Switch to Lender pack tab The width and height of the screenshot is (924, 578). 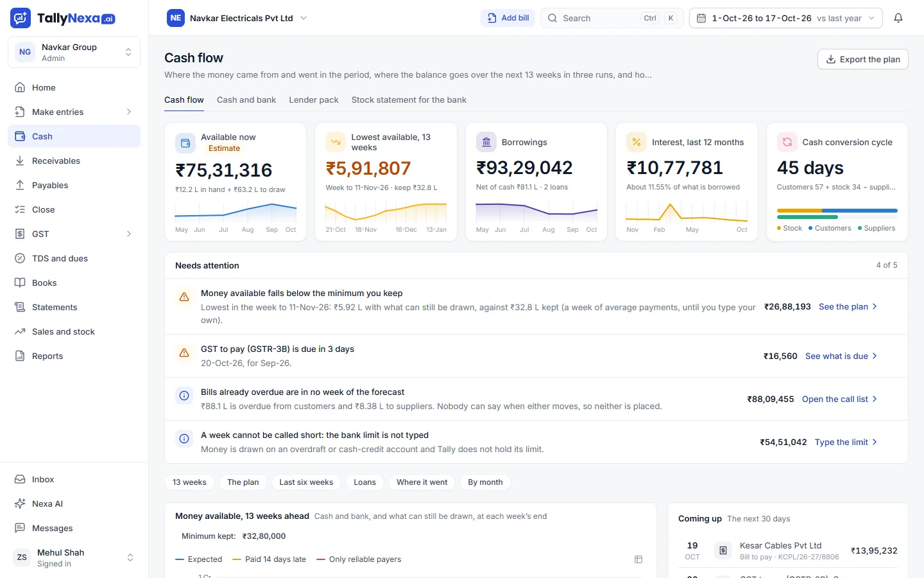click(x=314, y=100)
